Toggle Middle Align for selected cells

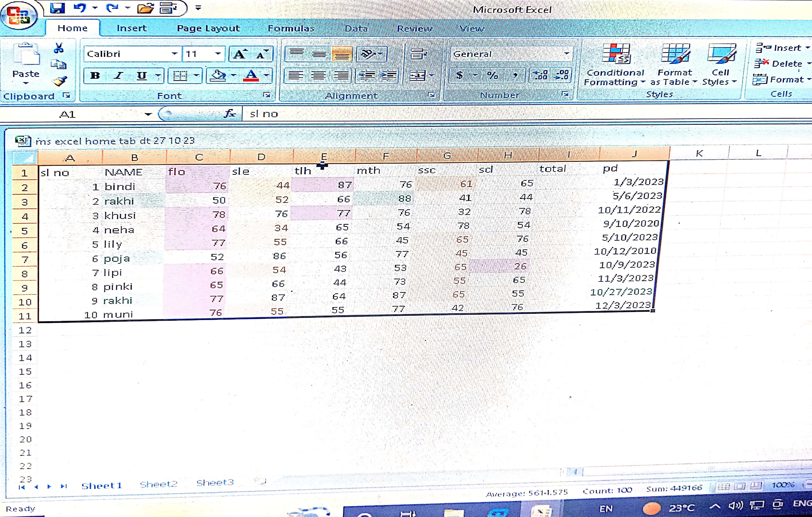tap(319, 54)
